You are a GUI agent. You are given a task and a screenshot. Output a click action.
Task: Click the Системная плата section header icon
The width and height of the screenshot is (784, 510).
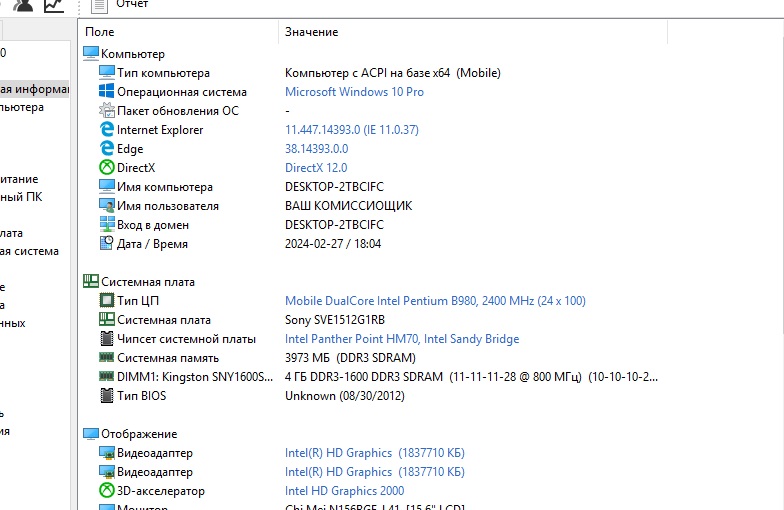click(91, 281)
